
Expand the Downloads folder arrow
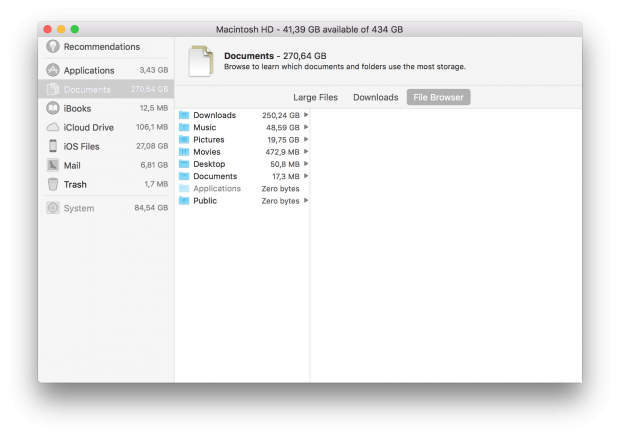(306, 115)
